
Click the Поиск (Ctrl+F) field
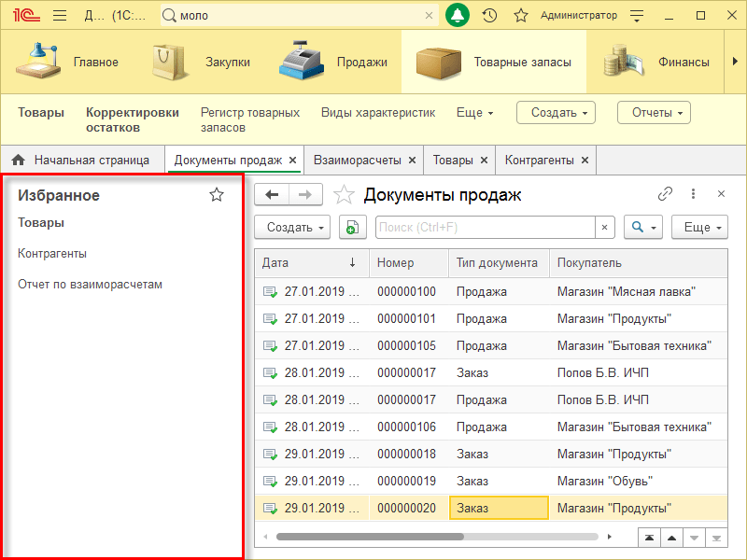(485, 227)
